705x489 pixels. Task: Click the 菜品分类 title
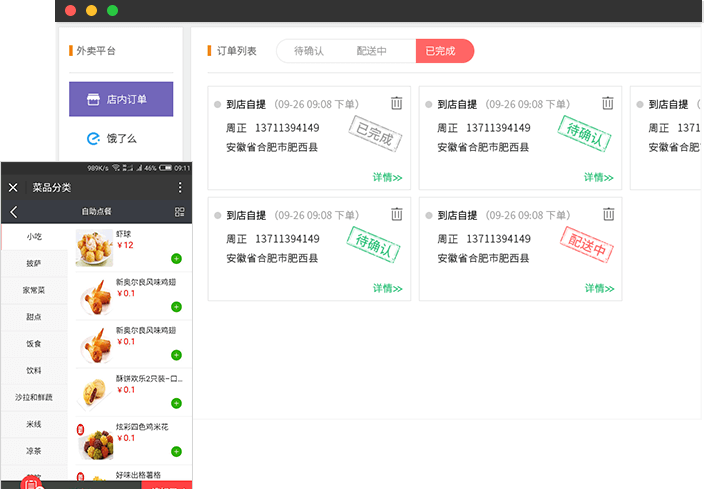tap(52, 187)
